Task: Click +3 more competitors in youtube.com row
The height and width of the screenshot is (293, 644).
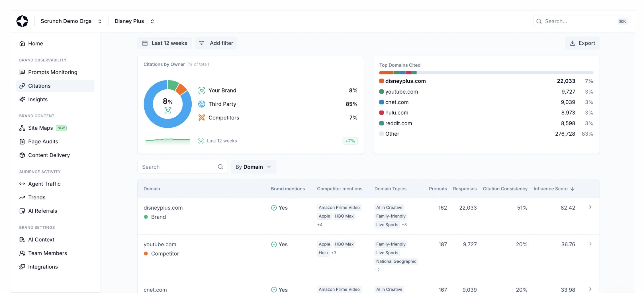Action: point(334,253)
